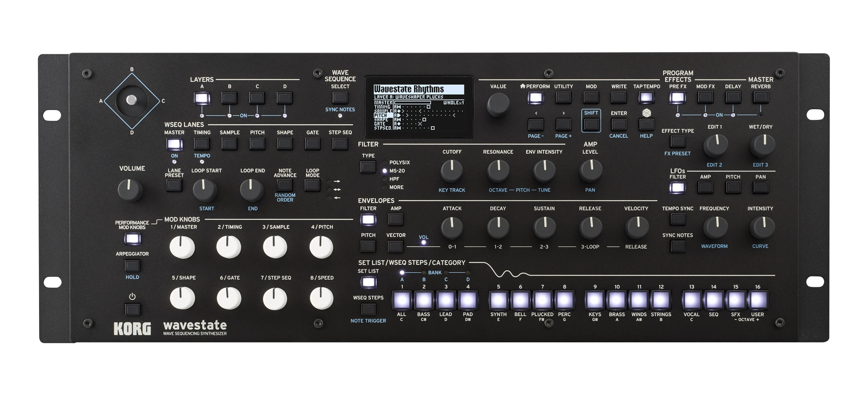Cycle the filter TYPE button

point(368,166)
